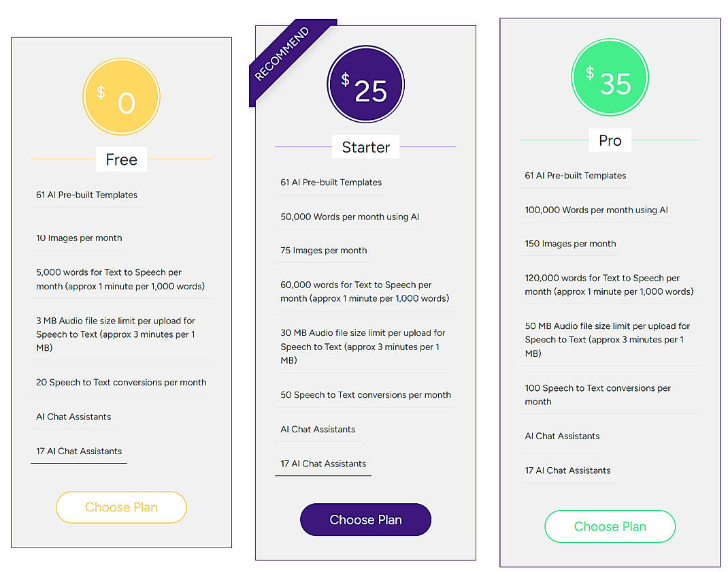
Task: Click the yellow $0 price badge
Action: coord(121,96)
